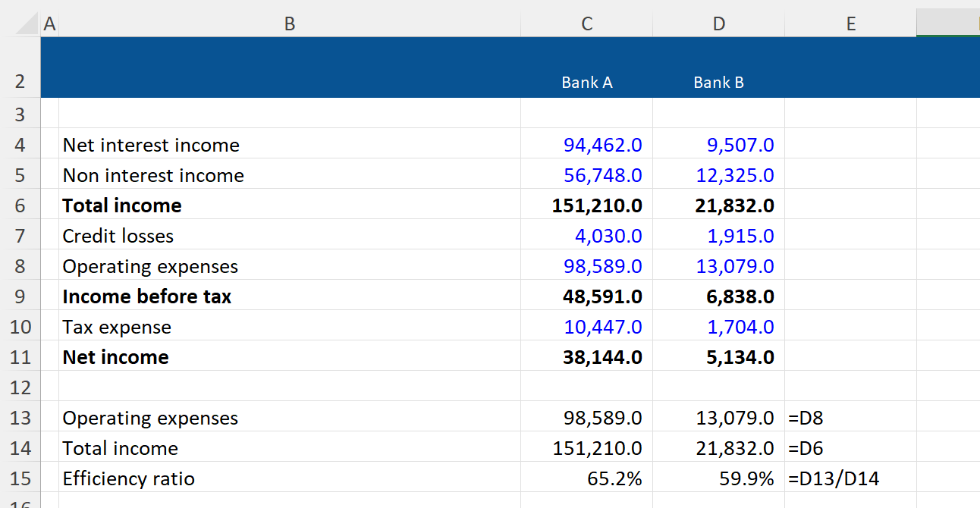
Task: Select the column B header
Action: tap(289, 24)
